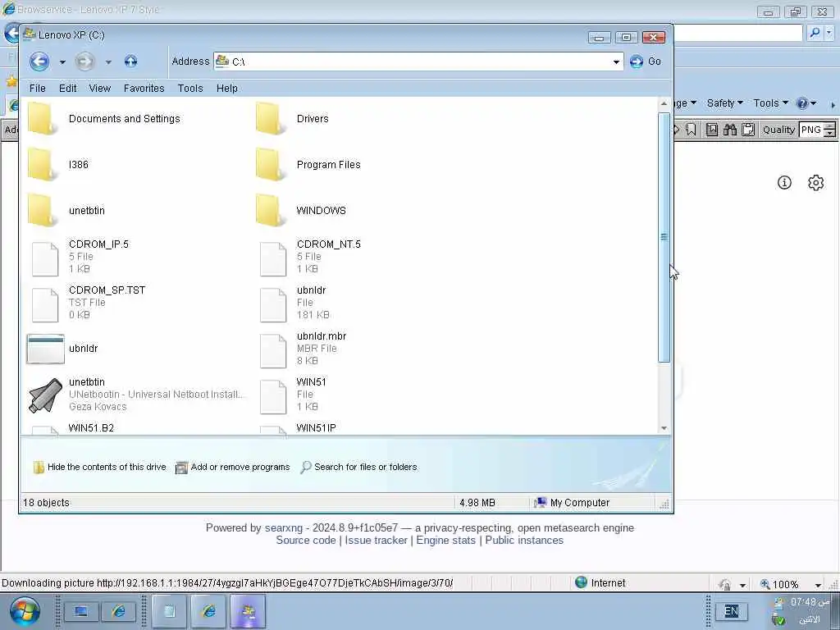Click the Windows Start orb
Image resolution: width=840 pixels, height=630 pixels.
pos(25,611)
